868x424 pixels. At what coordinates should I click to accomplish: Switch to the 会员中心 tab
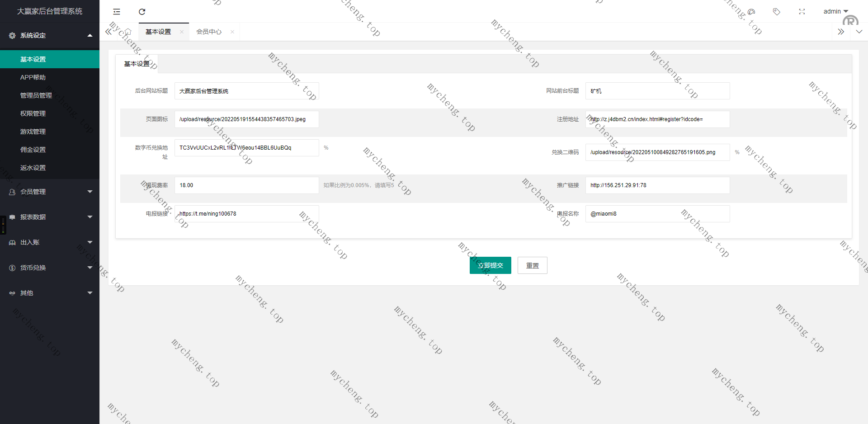(208, 32)
